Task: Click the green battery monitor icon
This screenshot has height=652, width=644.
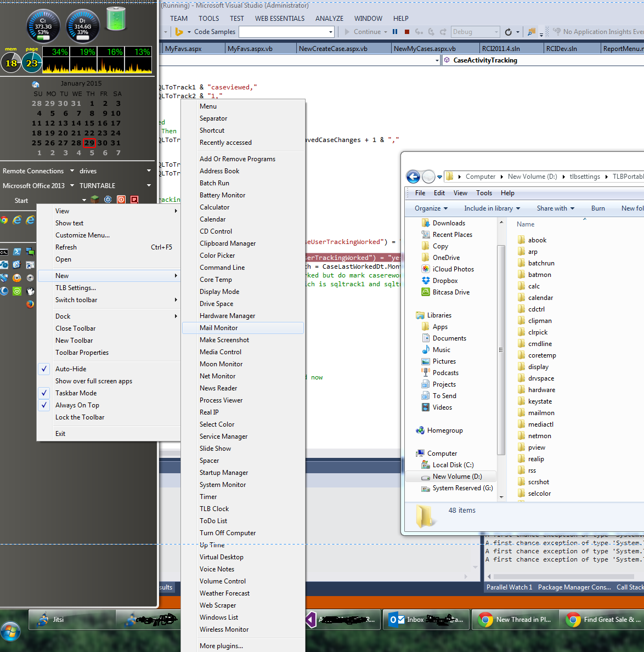Action: click(116, 20)
